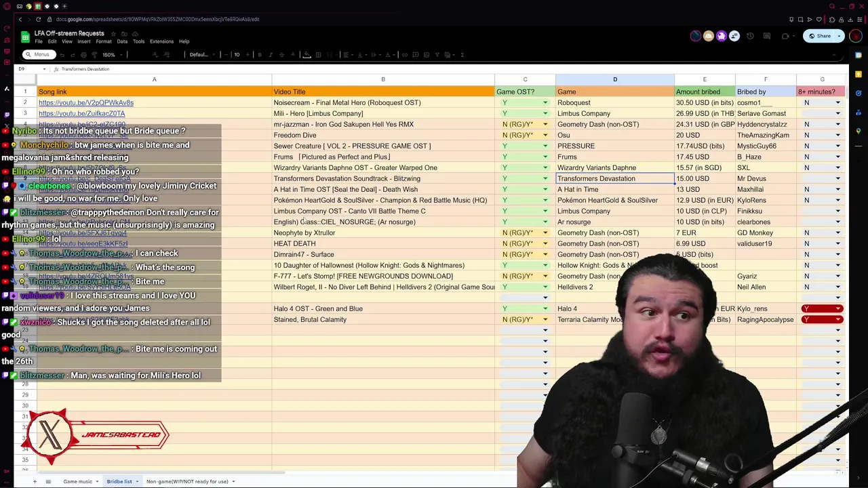
Task: Open the zoom 150% dropdown
Action: (x=112, y=55)
